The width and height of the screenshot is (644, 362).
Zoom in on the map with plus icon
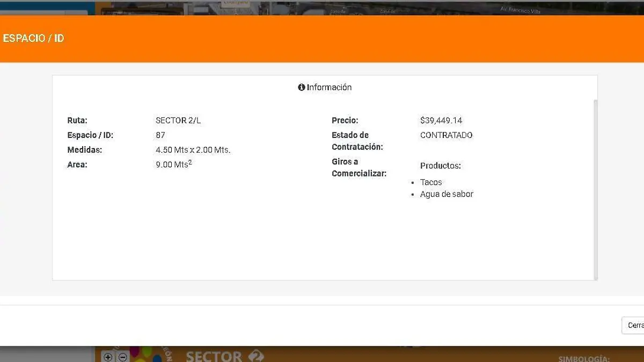pyautogui.click(x=107, y=356)
